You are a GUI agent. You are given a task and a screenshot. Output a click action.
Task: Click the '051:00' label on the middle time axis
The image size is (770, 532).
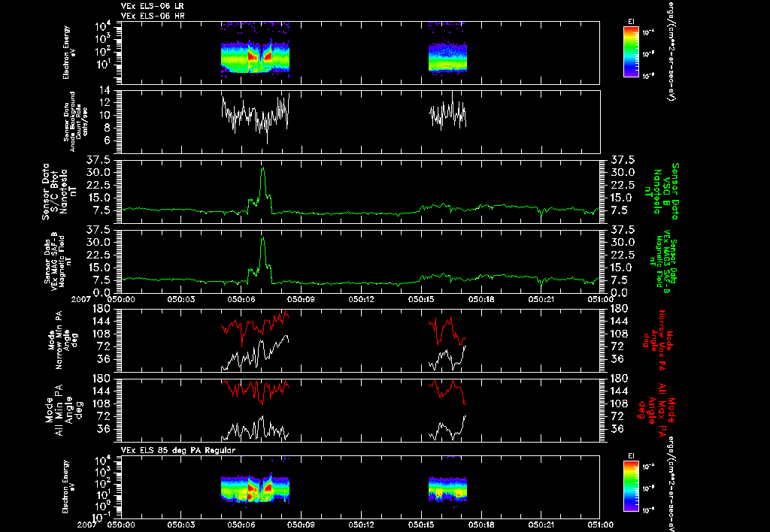[599, 299]
